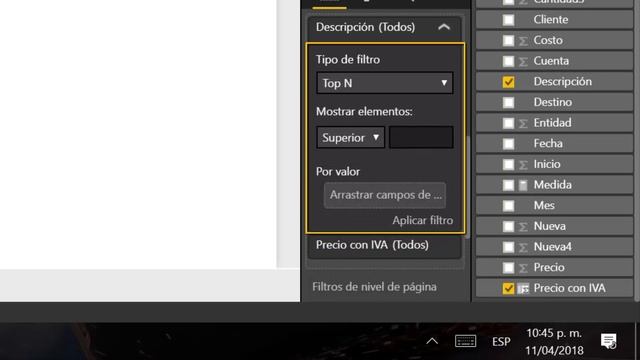640x360 pixels.
Task: Click the calculated column icon beside Precio con IVA
Action: [x=523, y=289]
